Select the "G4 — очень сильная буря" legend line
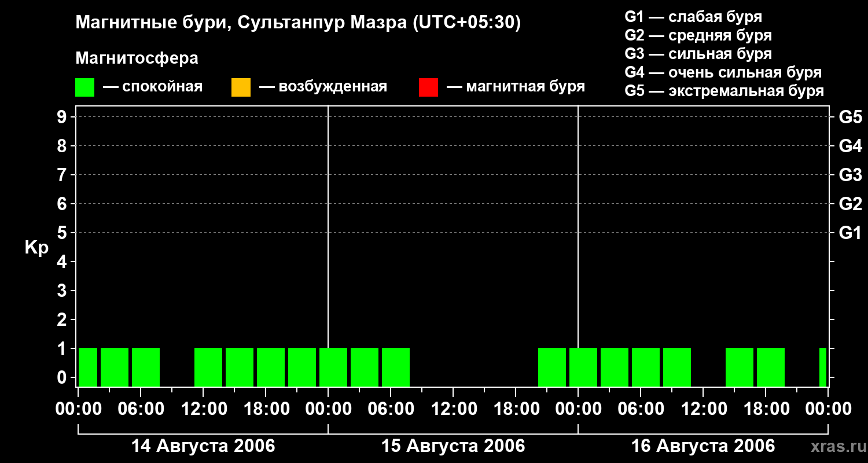The height and width of the screenshot is (463, 868). tap(723, 72)
